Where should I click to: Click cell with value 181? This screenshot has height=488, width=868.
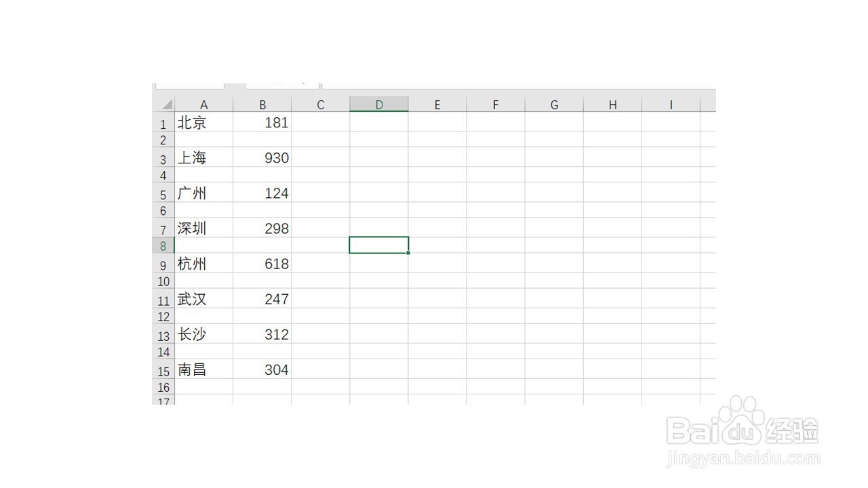(x=262, y=122)
